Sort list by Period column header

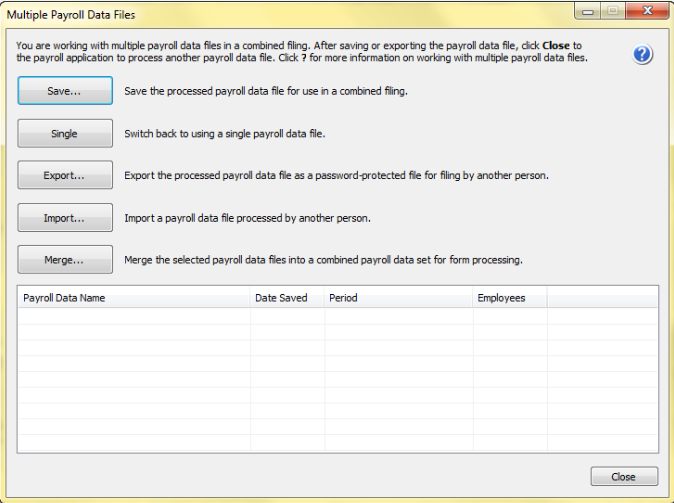tap(398, 298)
